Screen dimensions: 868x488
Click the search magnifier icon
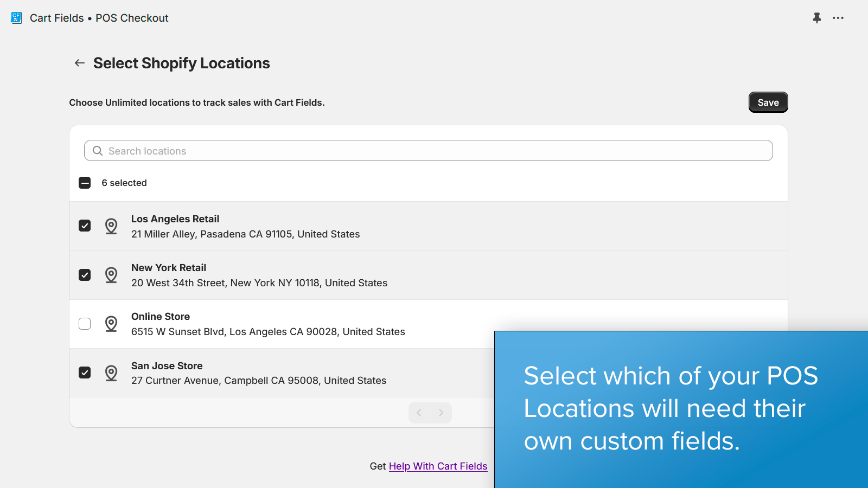(x=98, y=151)
